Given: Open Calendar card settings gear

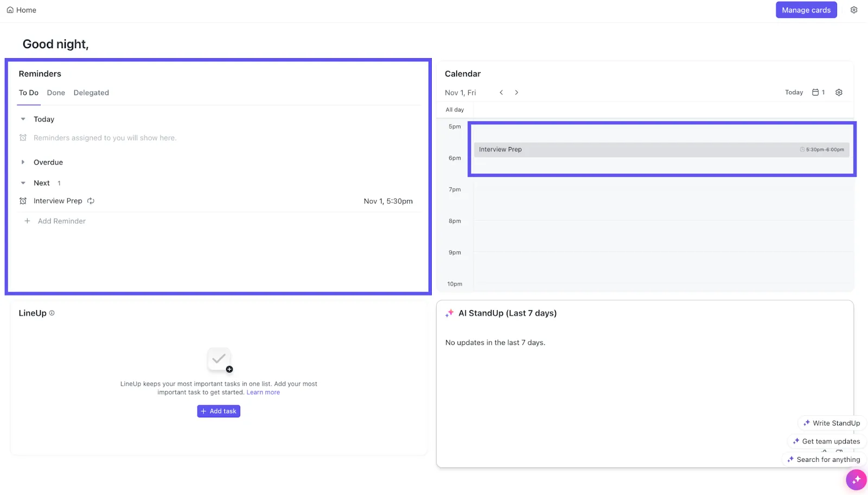Looking at the screenshot, I should 839,93.
